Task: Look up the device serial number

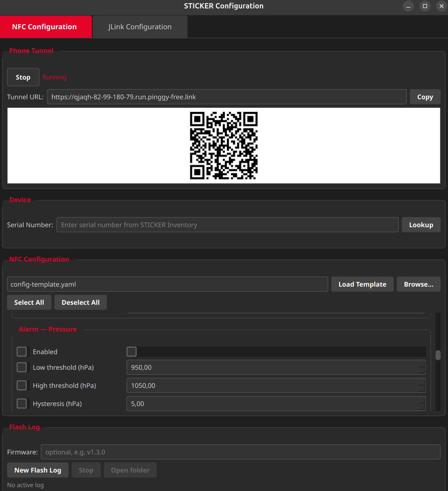Action: 421,225
